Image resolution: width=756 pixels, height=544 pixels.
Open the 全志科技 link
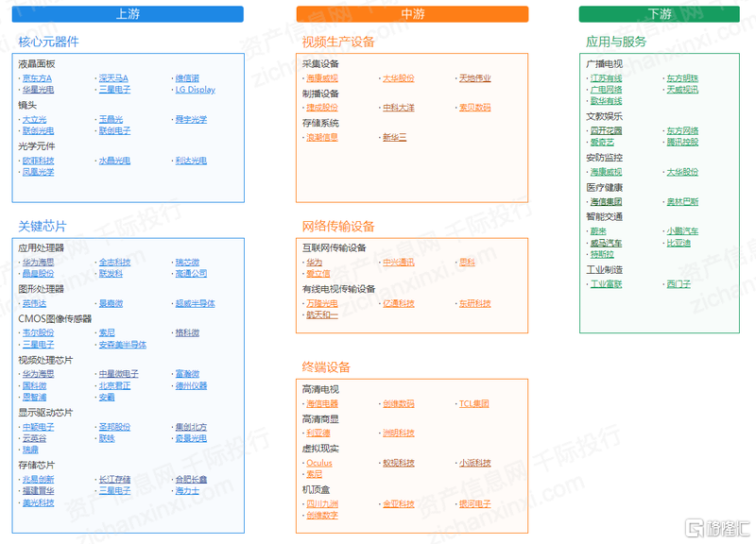pos(114,263)
